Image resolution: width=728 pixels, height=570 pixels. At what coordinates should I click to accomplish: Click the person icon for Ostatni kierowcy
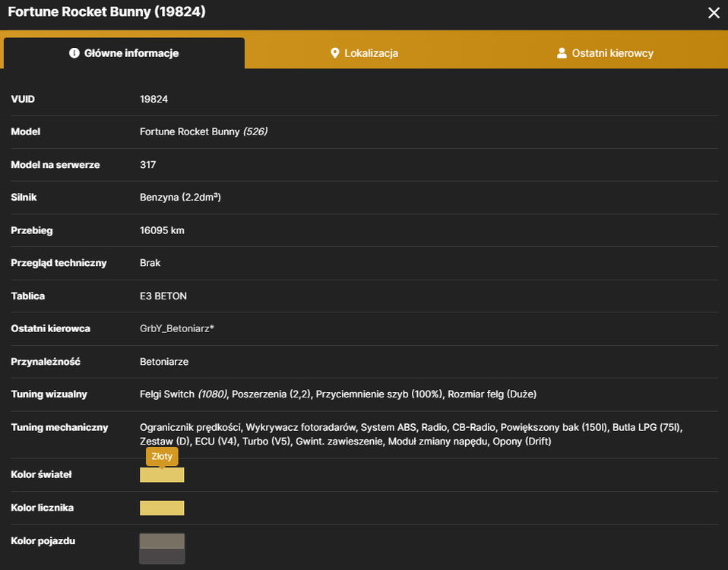(562, 53)
